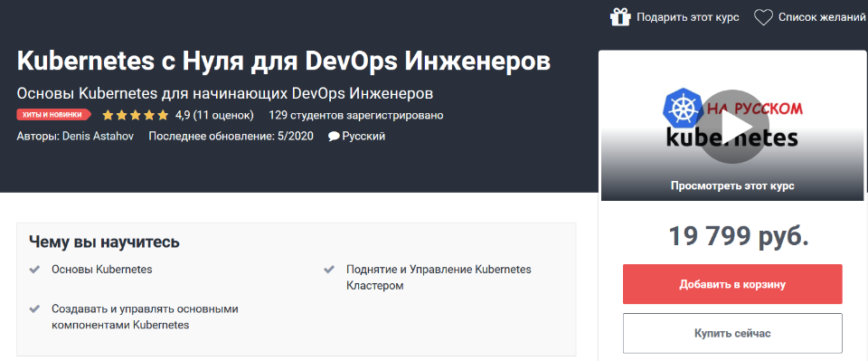Image resolution: width=868 pixels, height=361 pixels.
Task: Open Подарить этот курс link
Action: click(x=687, y=17)
